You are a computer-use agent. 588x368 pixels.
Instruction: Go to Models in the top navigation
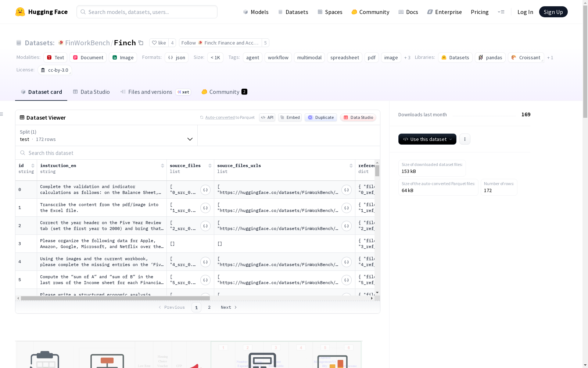256,12
